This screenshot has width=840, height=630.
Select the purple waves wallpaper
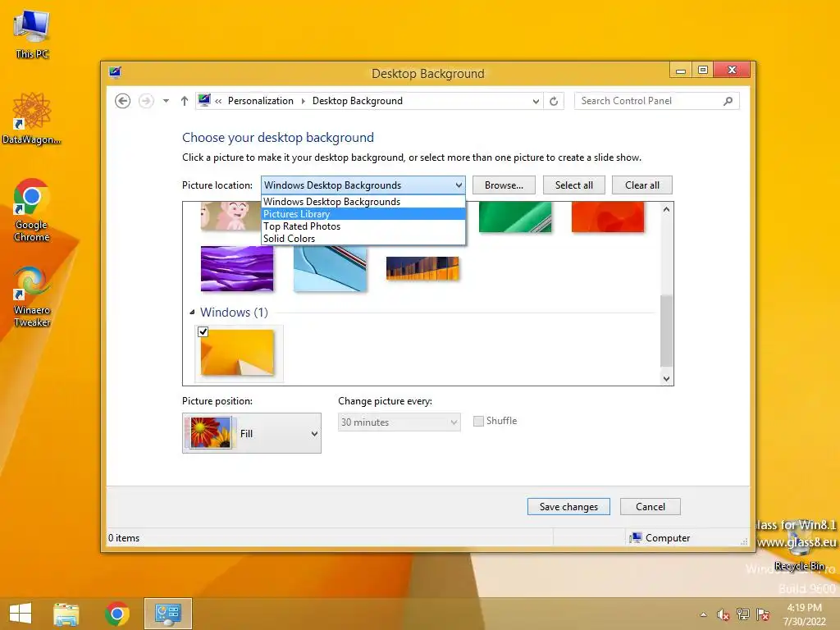(x=237, y=268)
